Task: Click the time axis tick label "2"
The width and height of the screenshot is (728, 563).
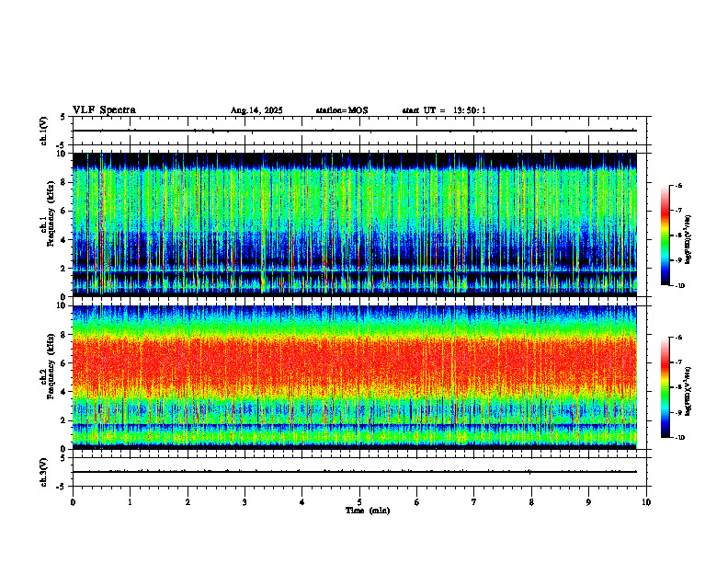Action: [x=188, y=502]
